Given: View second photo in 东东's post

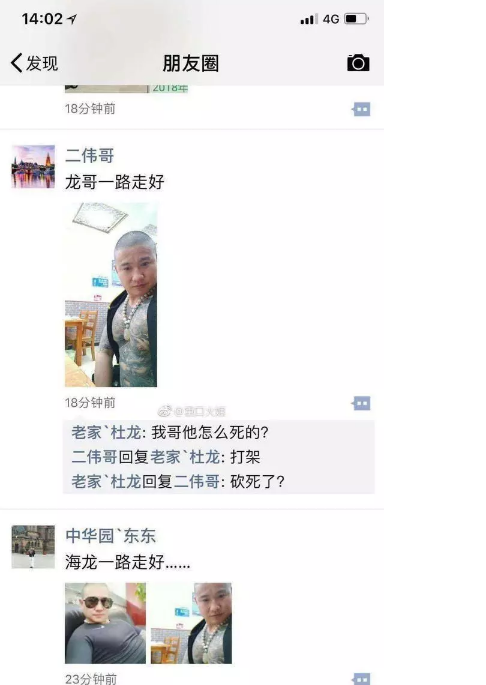Looking at the screenshot, I should point(191,623).
